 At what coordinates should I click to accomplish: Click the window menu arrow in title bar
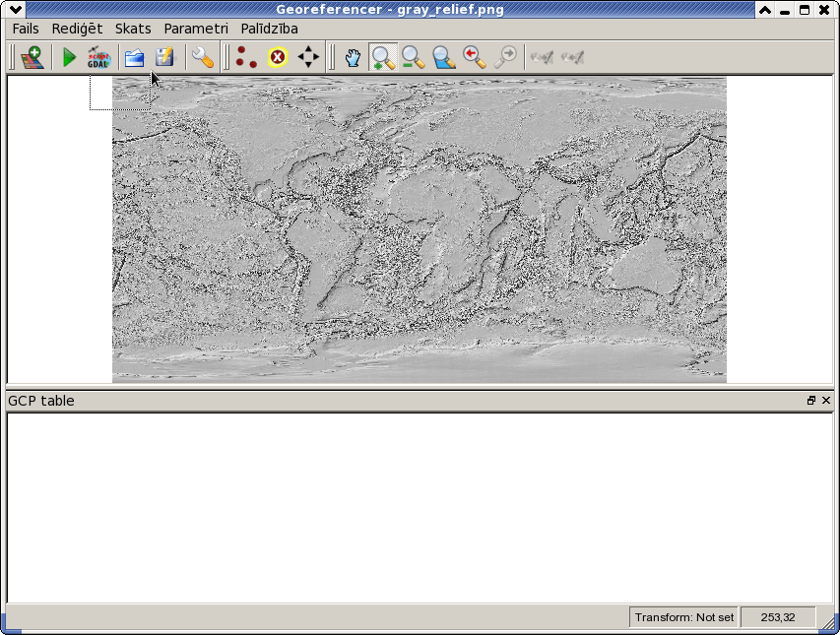[x=16, y=9]
